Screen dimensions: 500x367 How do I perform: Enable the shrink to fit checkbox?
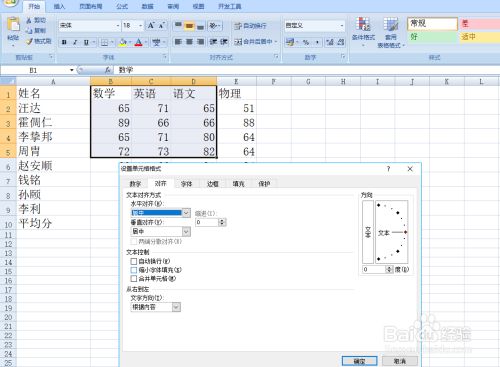click(x=134, y=270)
